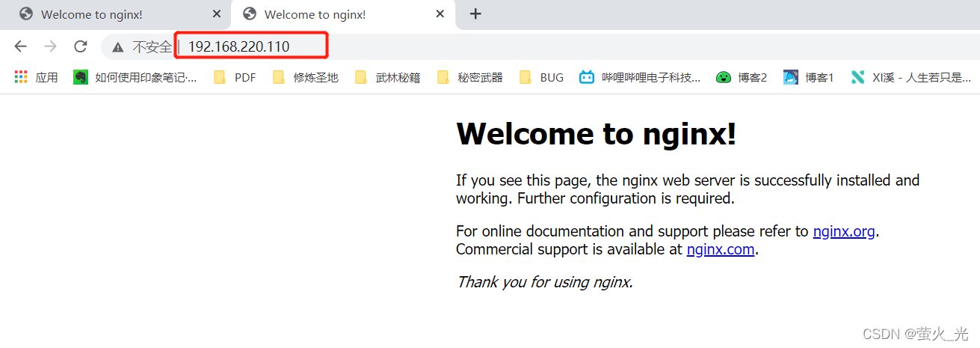Screen dimensions: 980x348
Task: Reload the page with refresh icon
Action: (81, 46)
